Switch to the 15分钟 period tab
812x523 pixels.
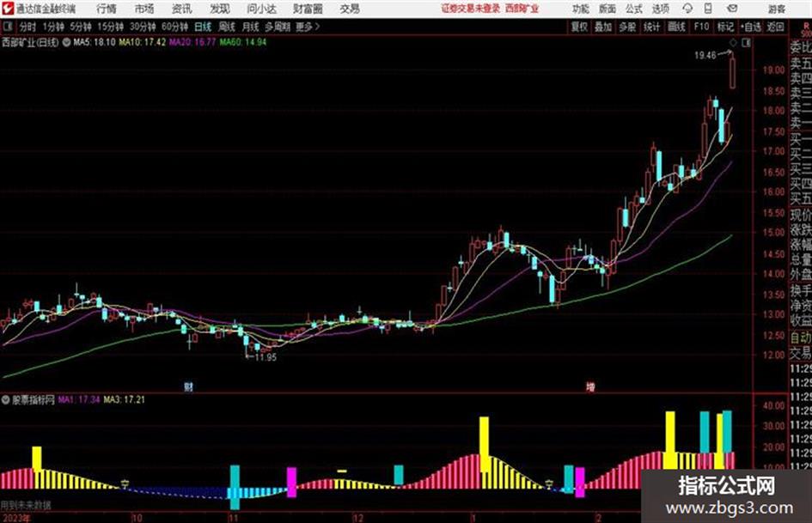[x=111, y=27]
